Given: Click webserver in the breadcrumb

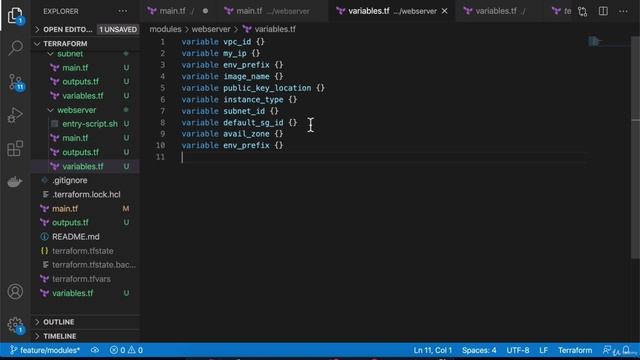Looking at the screenshot, I should coord(211,29).
